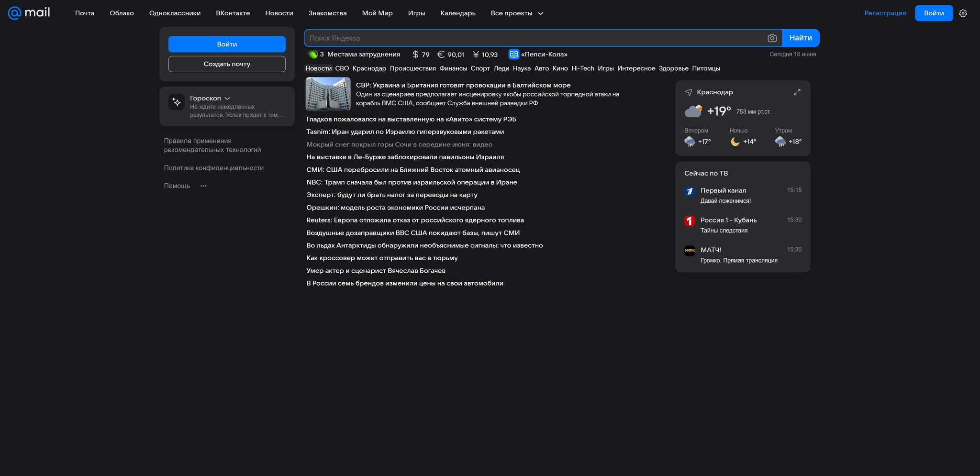Click the morning rain cloud icon
Viewport: 980px width, 476px height.
coord(780,142)
